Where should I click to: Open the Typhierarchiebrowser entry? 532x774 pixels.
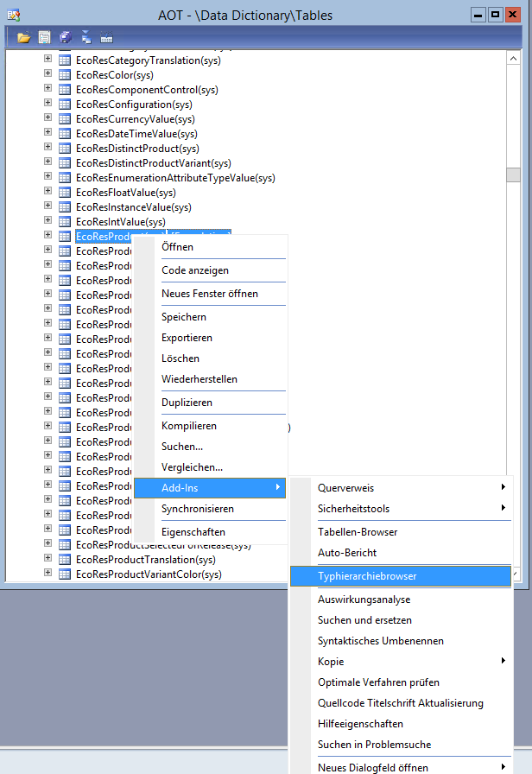pos(401,576)
